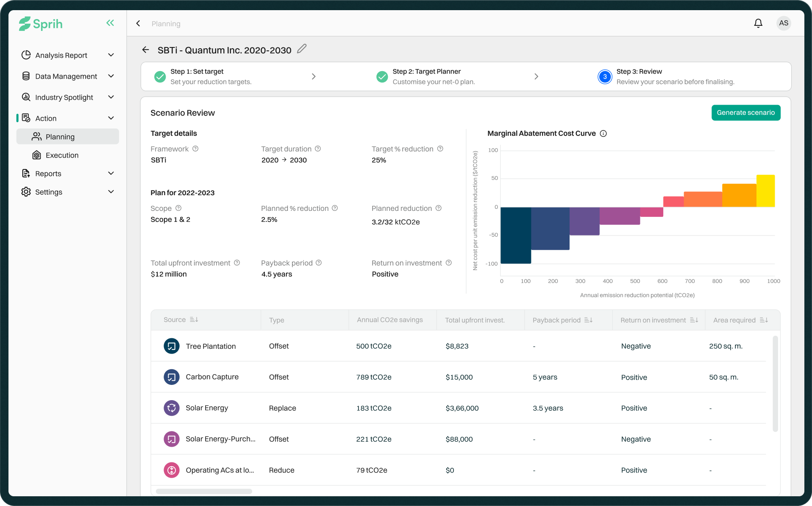This screenshot has width=812, height=506.
Task: Click orange bar in abatement chart
Action: point(739,195)
